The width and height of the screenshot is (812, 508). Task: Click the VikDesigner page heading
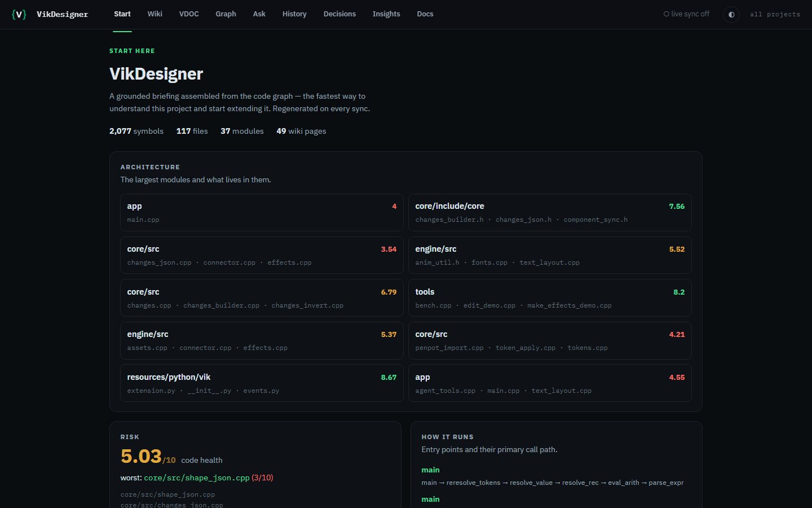(156, 74)
